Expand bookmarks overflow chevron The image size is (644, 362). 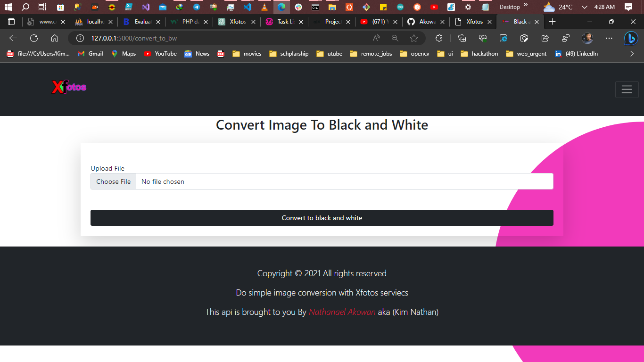pyautogui.click(x=632, y=54)
